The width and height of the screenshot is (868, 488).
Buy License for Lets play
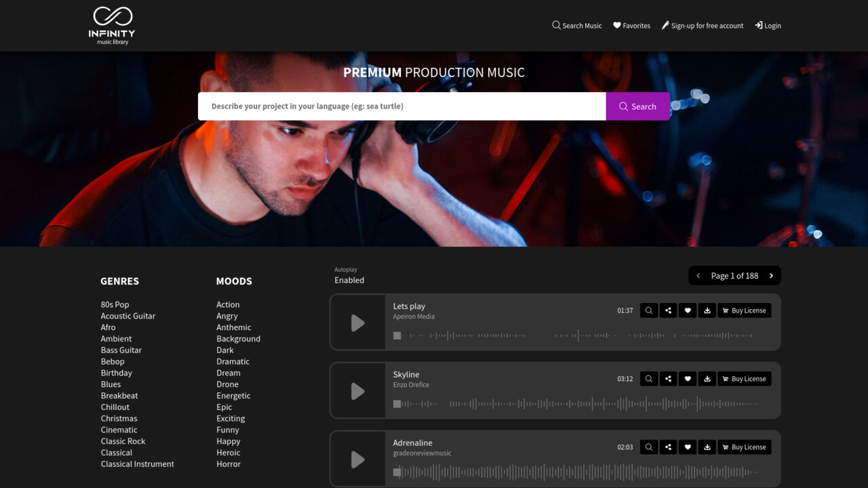coord(745,310)
